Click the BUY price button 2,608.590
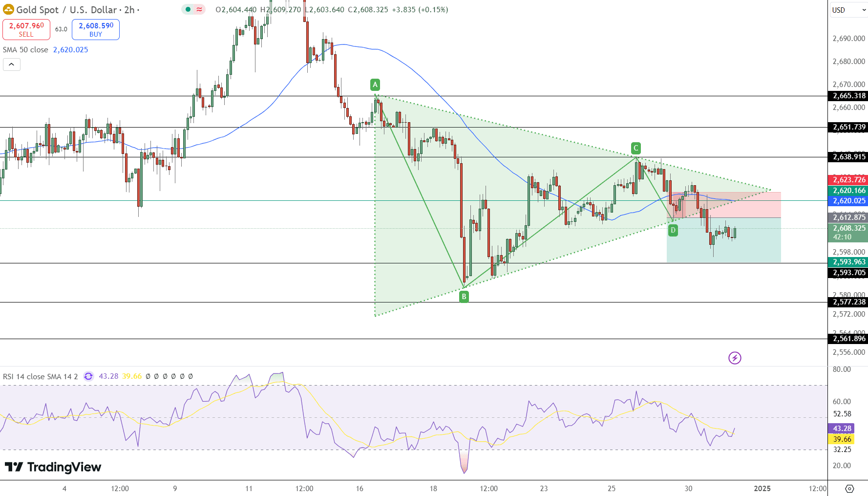 (96, 29)
